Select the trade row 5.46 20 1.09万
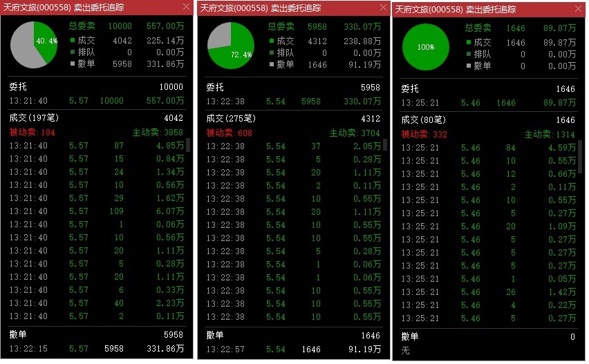The width and height of the screenshot is (589, 364). (488, 227)
